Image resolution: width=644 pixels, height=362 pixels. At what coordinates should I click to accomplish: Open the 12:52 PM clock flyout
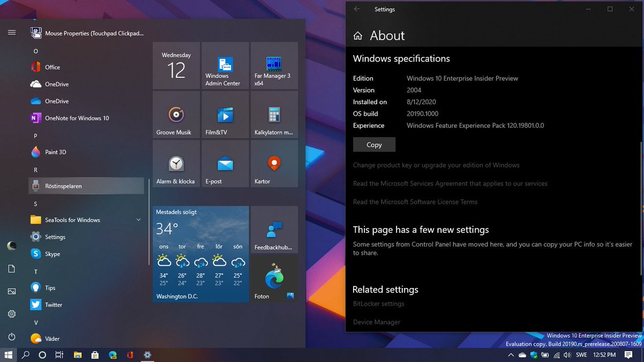click(x=604, y=355)
